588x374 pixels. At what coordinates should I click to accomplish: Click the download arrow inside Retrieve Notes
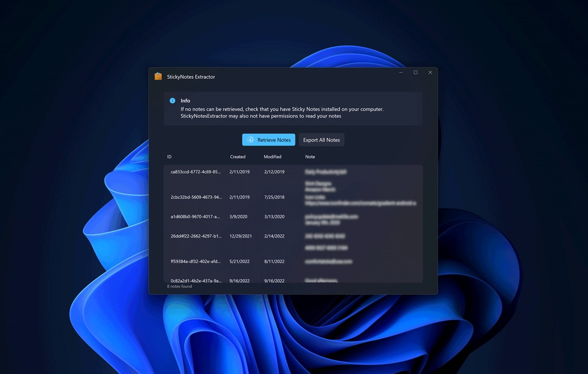click(249, 140)
